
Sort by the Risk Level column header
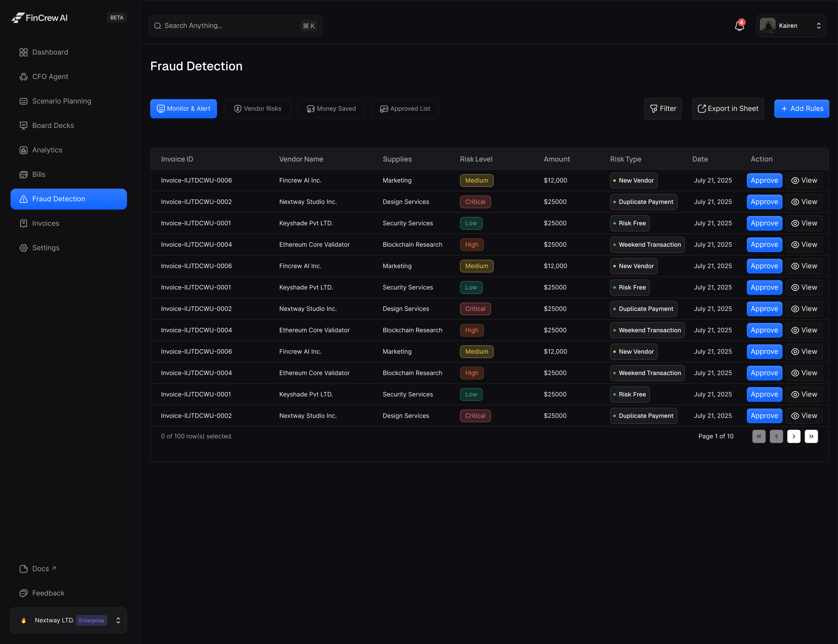pos(476,159)
